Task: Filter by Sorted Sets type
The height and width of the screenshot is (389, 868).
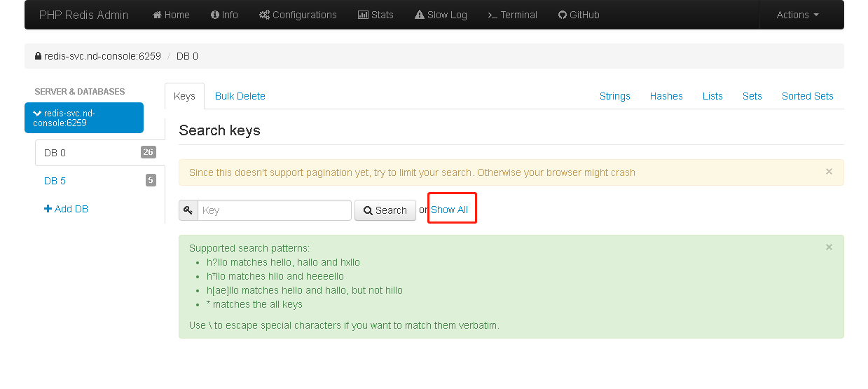Action: point(808,96)
